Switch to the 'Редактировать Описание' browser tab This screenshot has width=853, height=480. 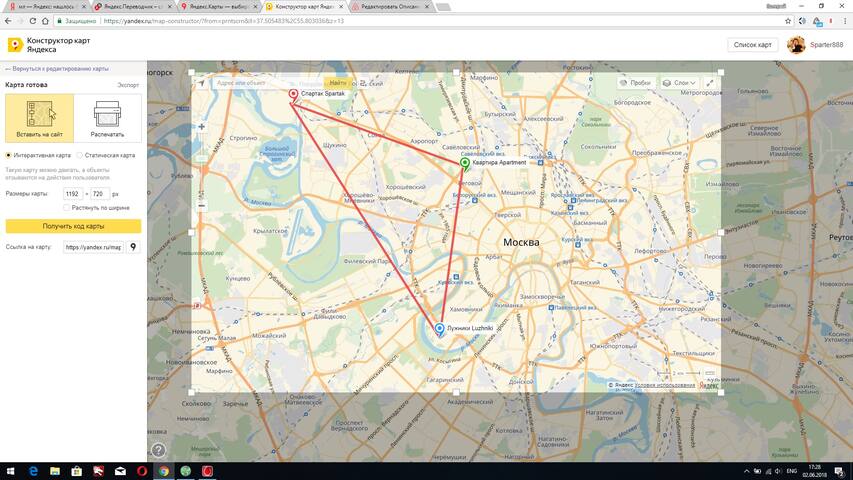pos(390,7)
